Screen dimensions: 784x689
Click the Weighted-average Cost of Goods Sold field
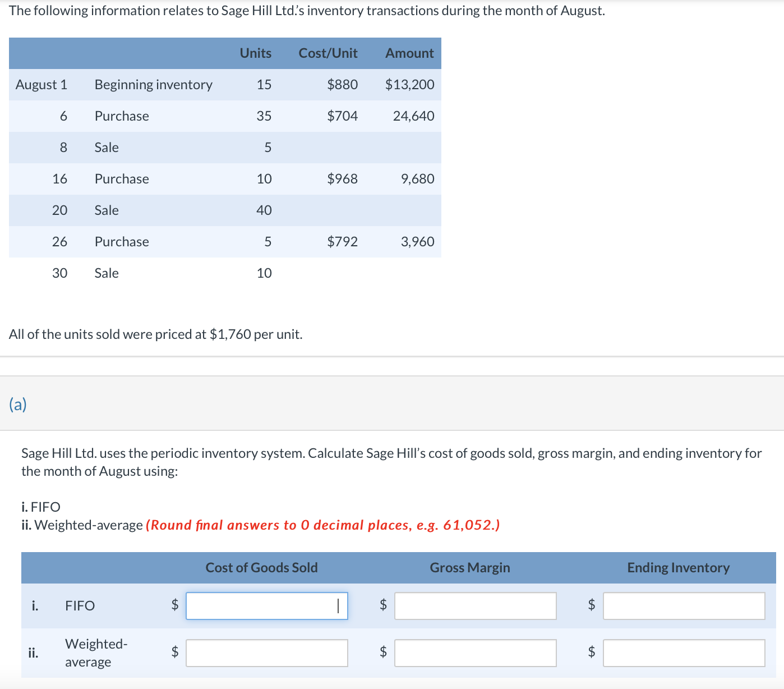click(x=267, y=653)
